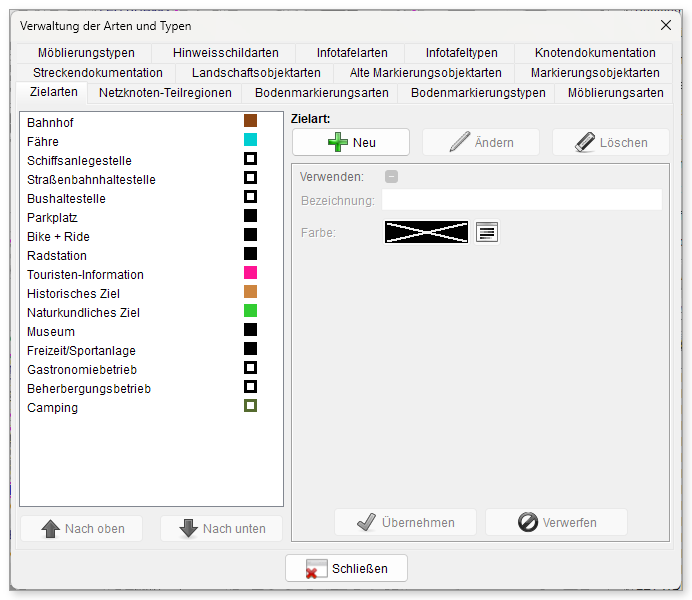Click the green plus Neu button
692x600 pixels.
[351, 142]
